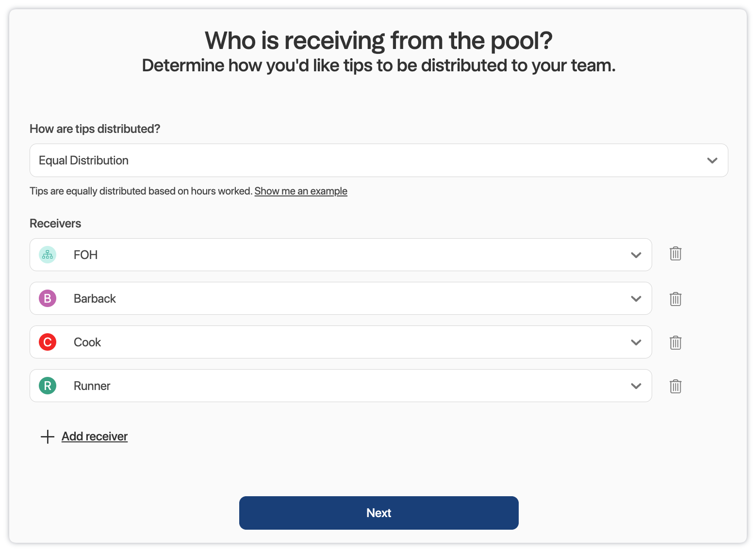Select the Cook receiver field
Image resolution: width=756 pixels, height=552 pixels.
340,342
